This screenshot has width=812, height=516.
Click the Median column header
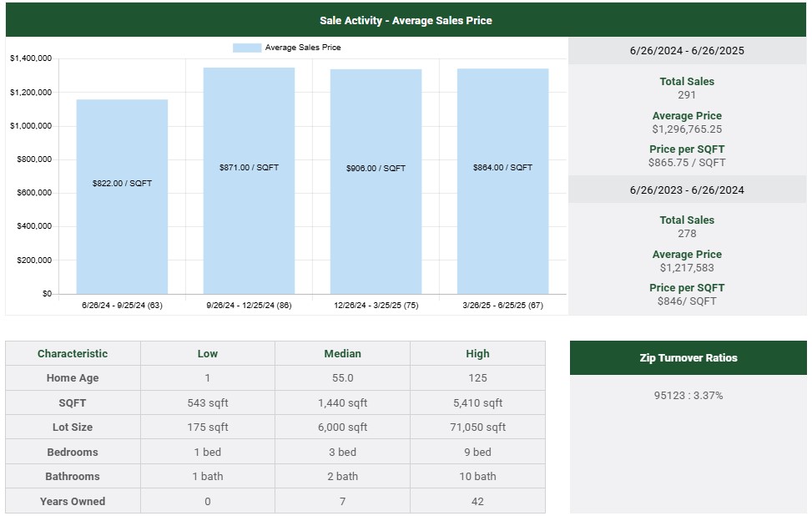[342, 353]
